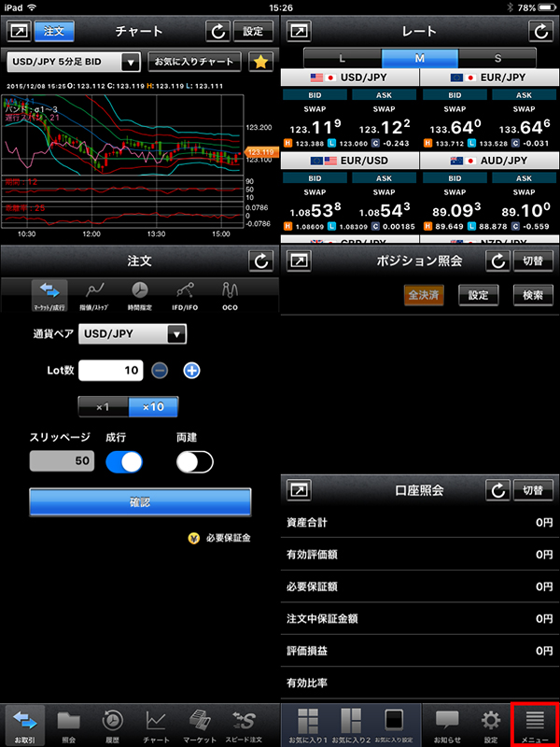560x747 pixels.
Task: Open the メニュー menu icon
Action: [x=535, y=724]
